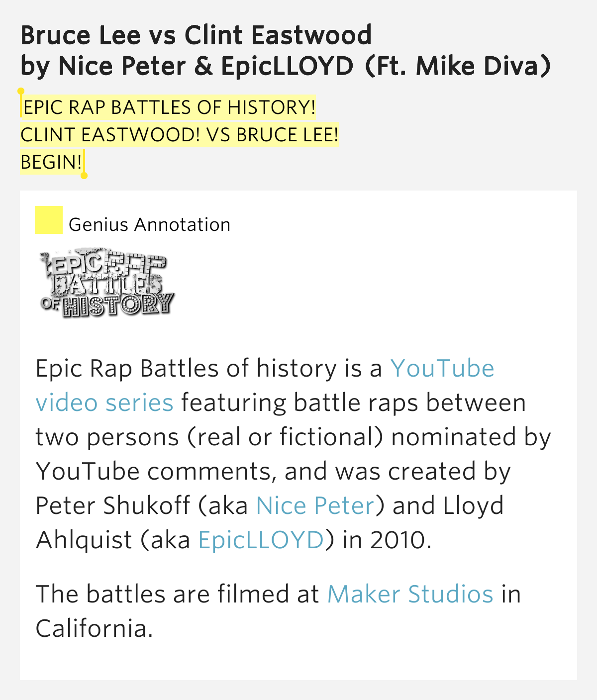Image resolution: width=597 pixels, height=700 pixels.
Task: Click the Nice Peter & EpicLLOYD artist line
Action: [x=286, y=66]
